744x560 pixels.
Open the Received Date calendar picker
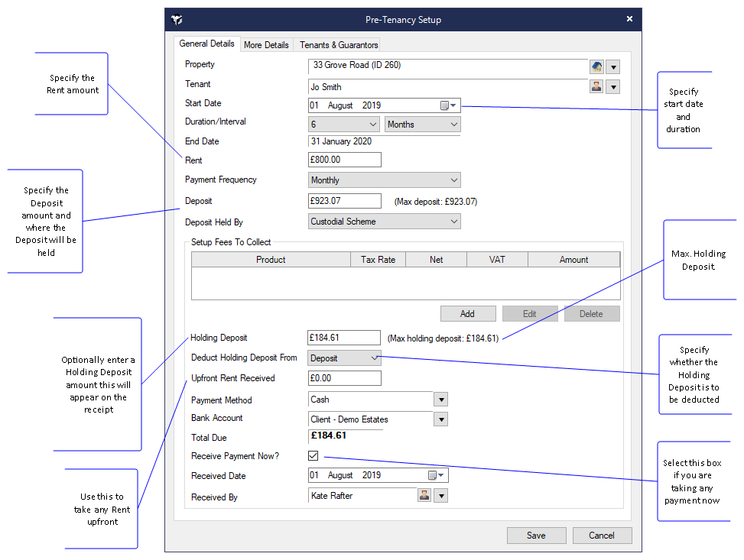point(435,475)
